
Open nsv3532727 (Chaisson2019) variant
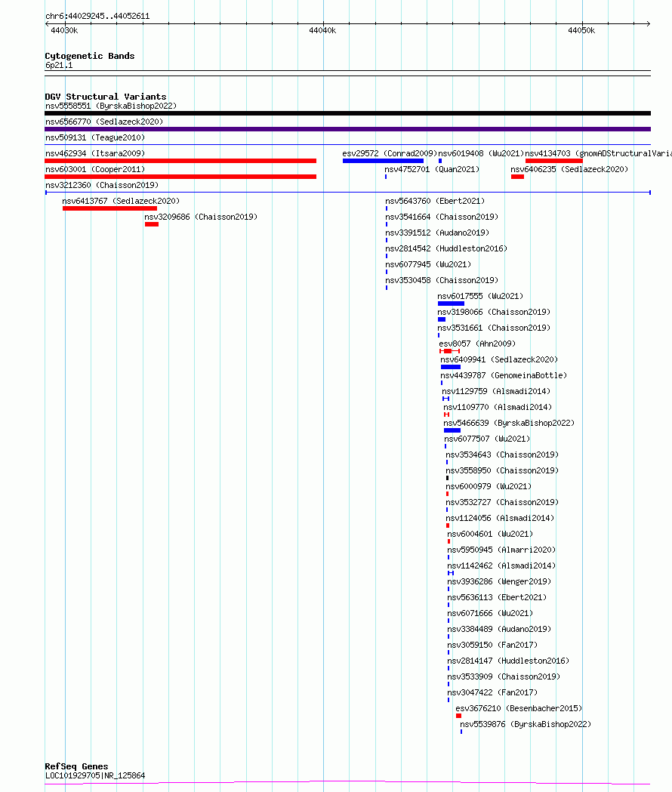point(502,503)
